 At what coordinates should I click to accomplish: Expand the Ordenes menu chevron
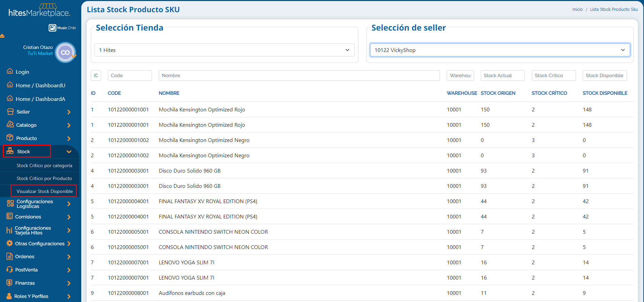(x=69, y=257)
